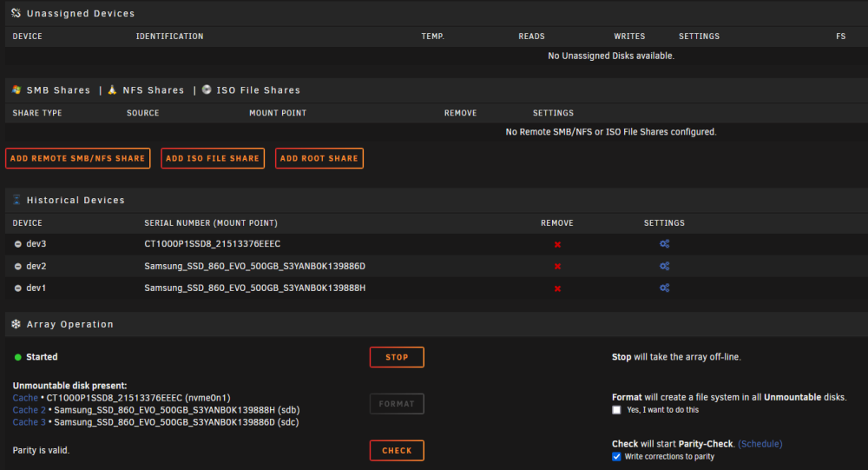This screenshot has height=470, width=868.
Task: Click the dev2 device name
Action: point(36,266)
